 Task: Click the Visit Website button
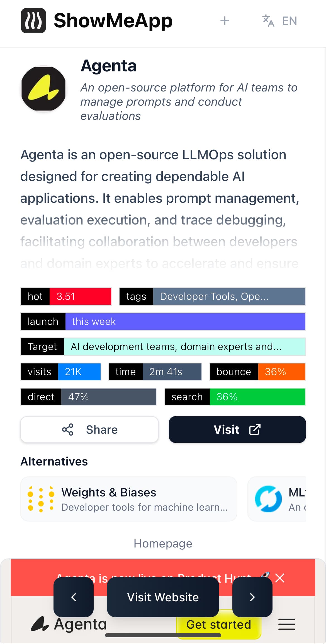163,597
